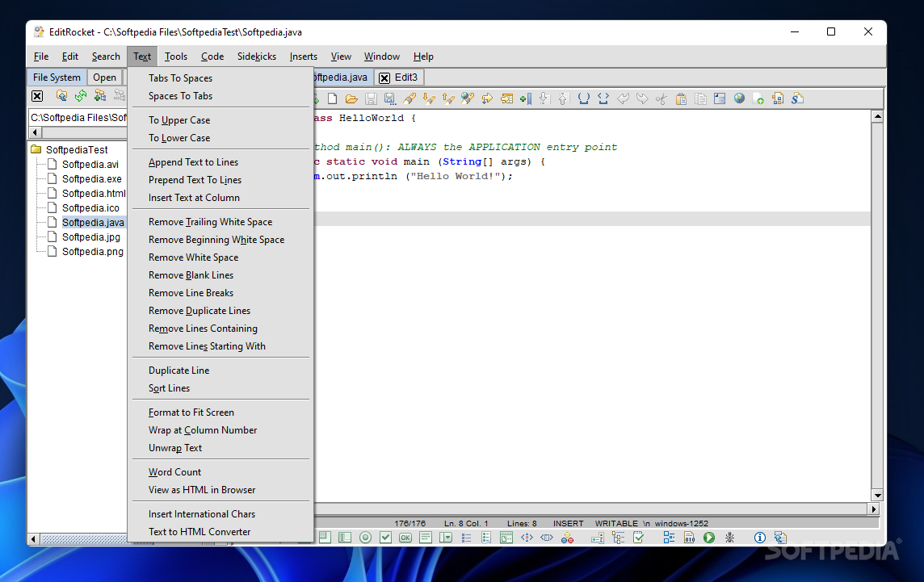Click the bulleted list inserter icon
924x582 pixels.
coord(466,538)
